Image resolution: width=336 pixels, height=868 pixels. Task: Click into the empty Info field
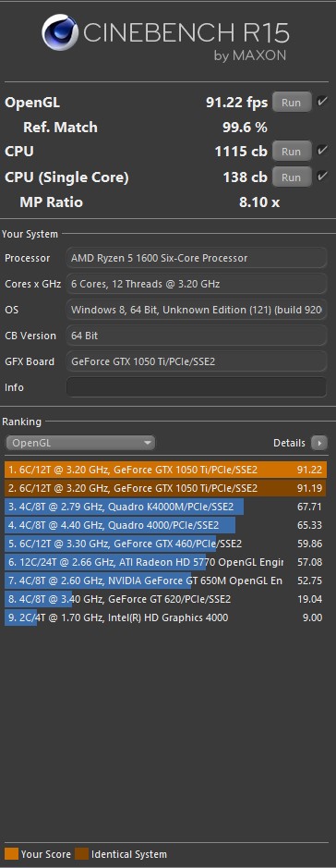point(197,387)
